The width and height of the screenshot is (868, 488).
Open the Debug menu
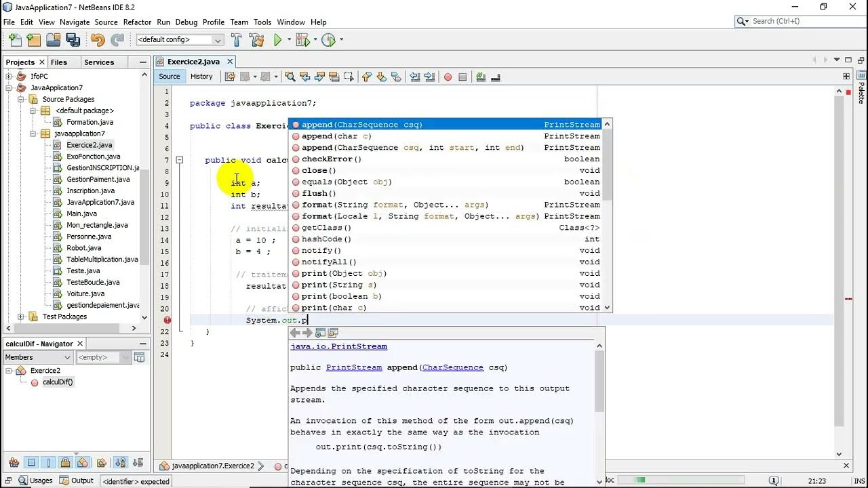pos(186,22)
